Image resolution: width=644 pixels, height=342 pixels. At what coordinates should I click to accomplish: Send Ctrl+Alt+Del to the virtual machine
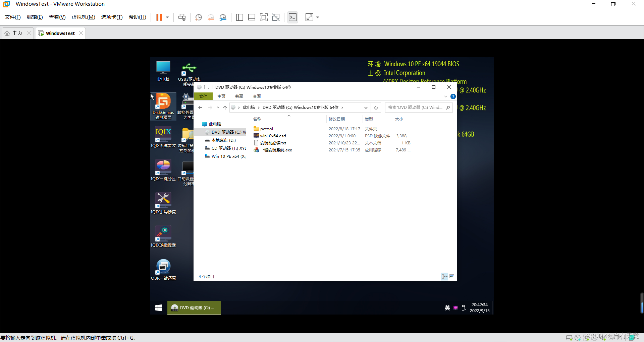tap(182, 17)
